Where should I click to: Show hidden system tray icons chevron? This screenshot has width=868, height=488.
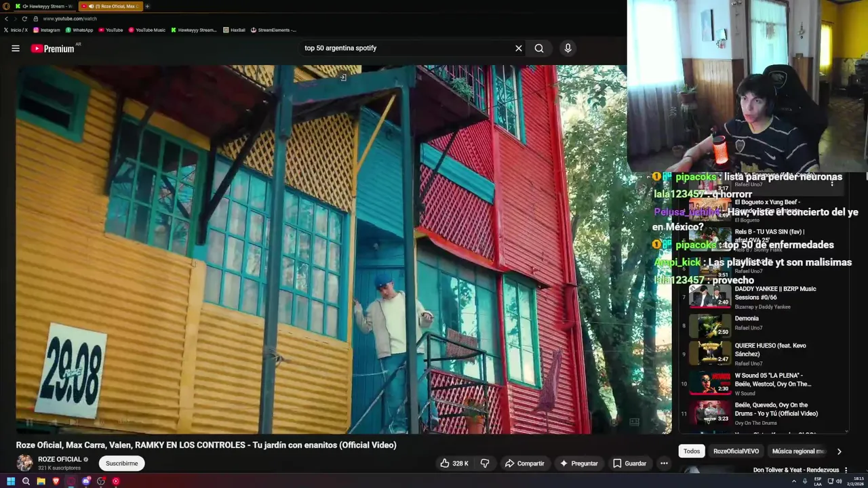tap(794, 481)
